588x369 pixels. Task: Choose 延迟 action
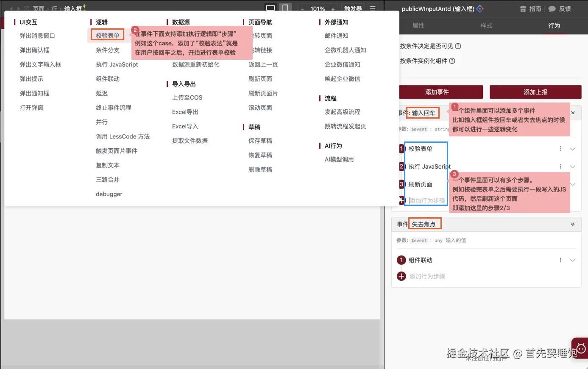coord(102,93)
